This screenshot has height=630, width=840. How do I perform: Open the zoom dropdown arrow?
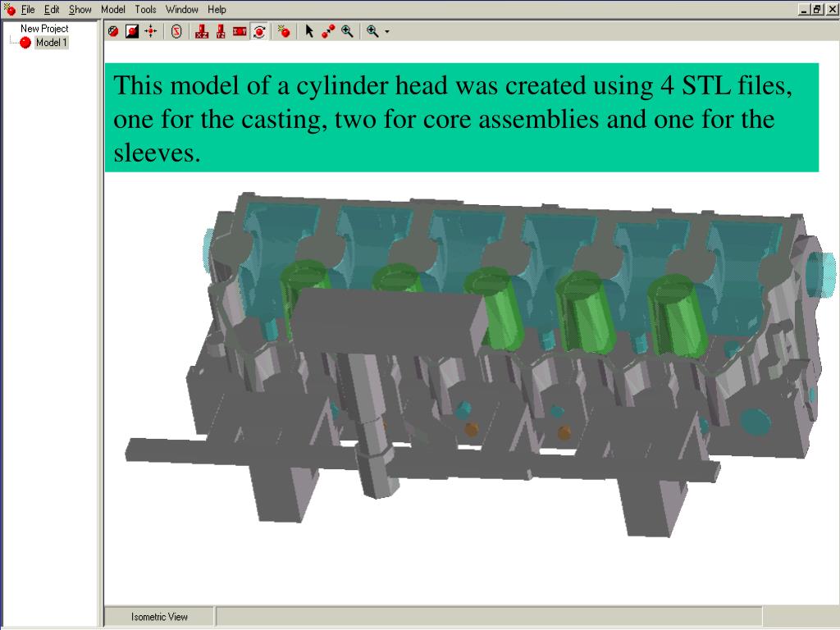click(x=387, y=32)
